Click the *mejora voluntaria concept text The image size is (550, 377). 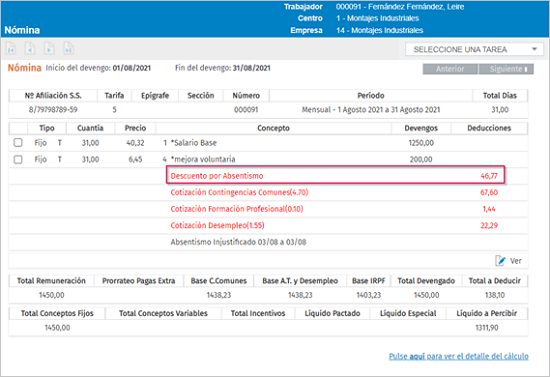coord(203,159)
